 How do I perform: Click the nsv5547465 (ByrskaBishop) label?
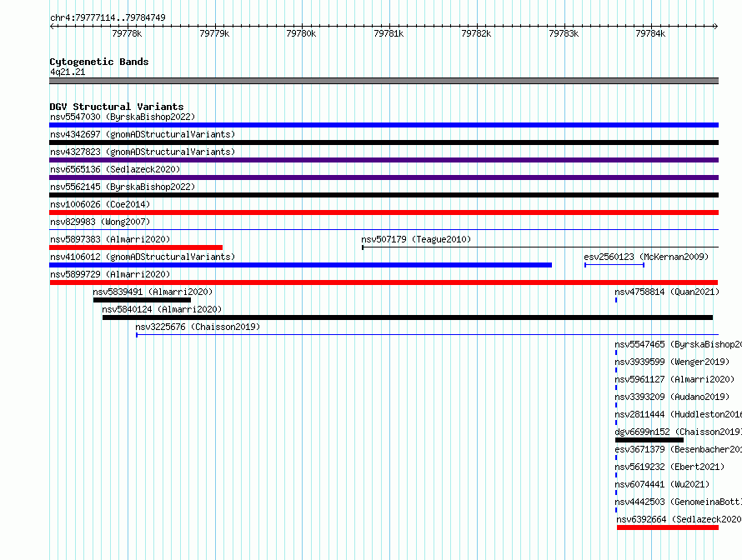[678, 344]
